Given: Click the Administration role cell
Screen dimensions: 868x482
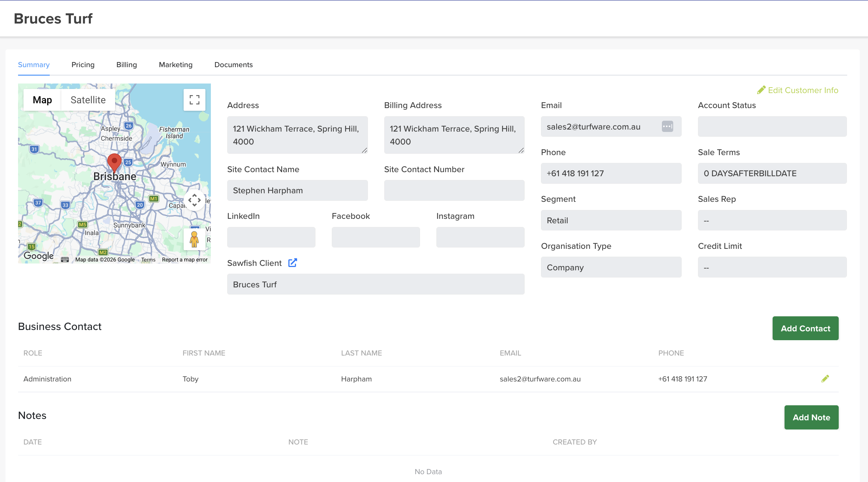Looking at the screenshot, I should (47, 379).
